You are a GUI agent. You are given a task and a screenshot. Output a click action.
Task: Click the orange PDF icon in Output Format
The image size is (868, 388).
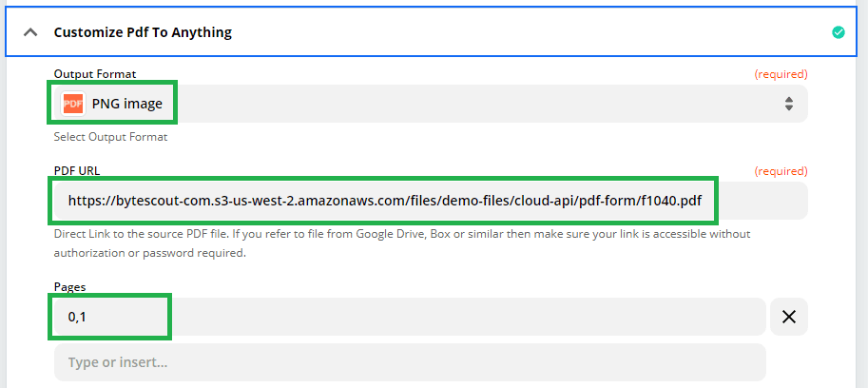point(72,104)
